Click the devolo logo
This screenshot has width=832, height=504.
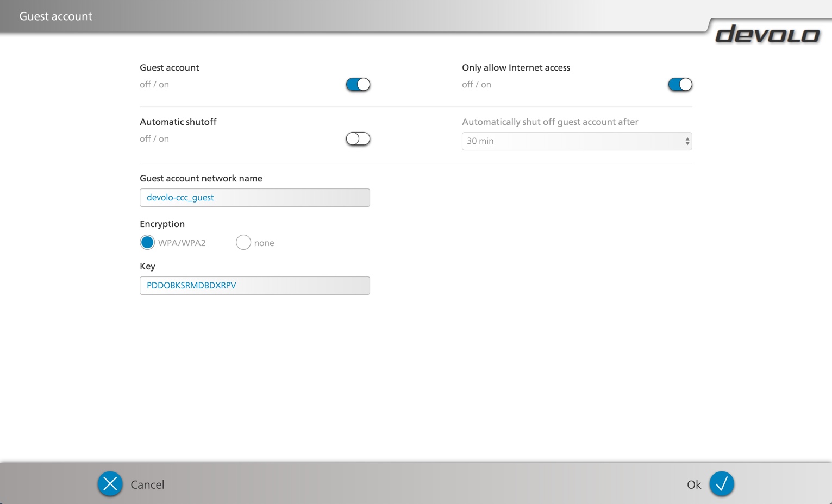click(767, 34)
